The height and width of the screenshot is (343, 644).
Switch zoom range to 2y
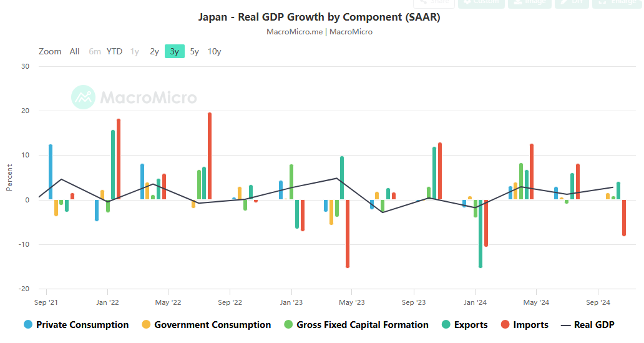coord(154,51)
